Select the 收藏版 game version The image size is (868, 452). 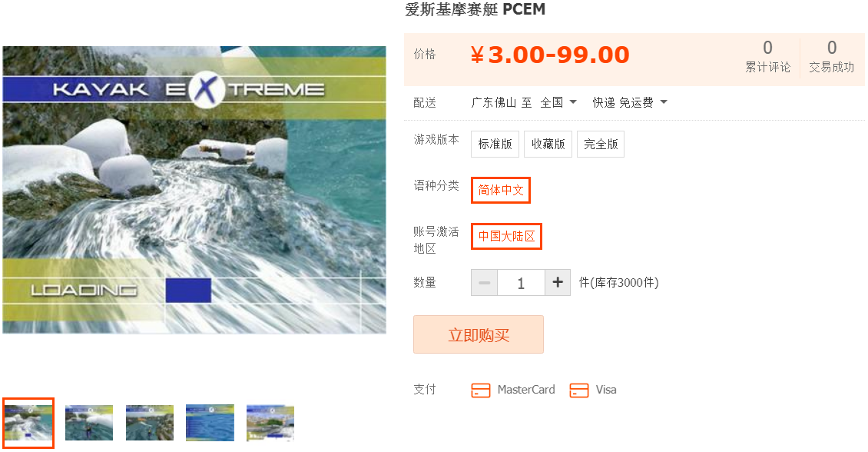point(548,144)
